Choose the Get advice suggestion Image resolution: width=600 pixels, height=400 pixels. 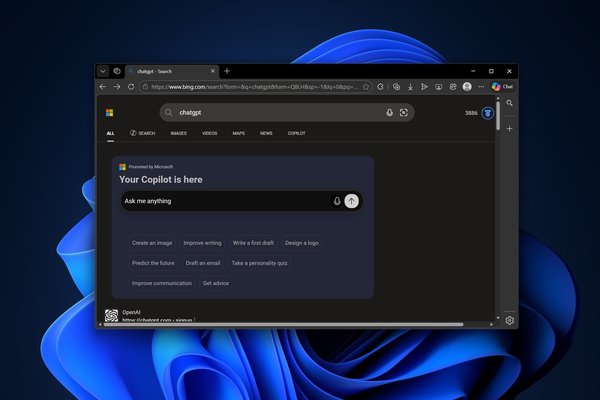(216, 283)
